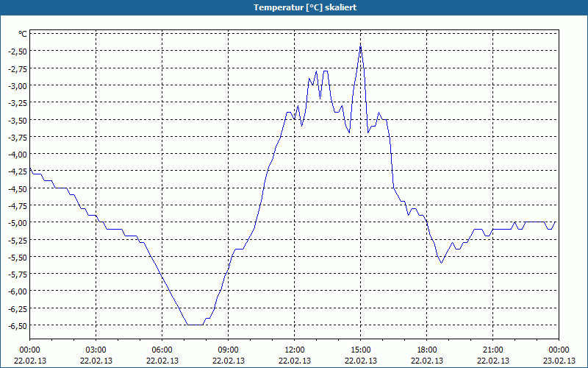This screenshot has height=368, width=588.
Task: Select the -4,50 y-axis label
Action: pyautogui.click(x=18, y=188)
